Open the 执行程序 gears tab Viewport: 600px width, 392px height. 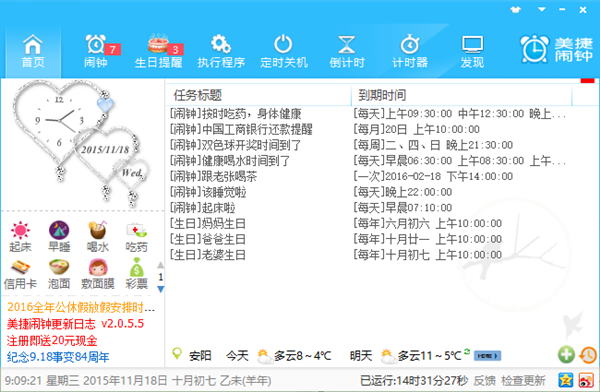(221, 51)
